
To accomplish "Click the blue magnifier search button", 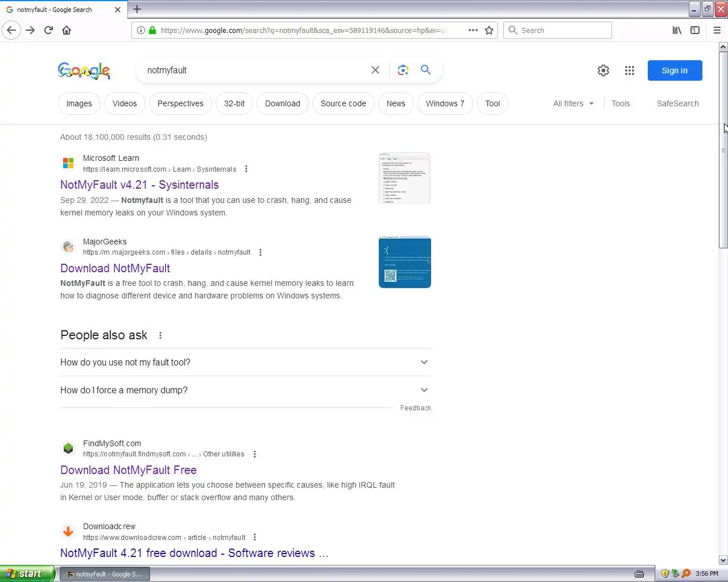I will point(425,70).
